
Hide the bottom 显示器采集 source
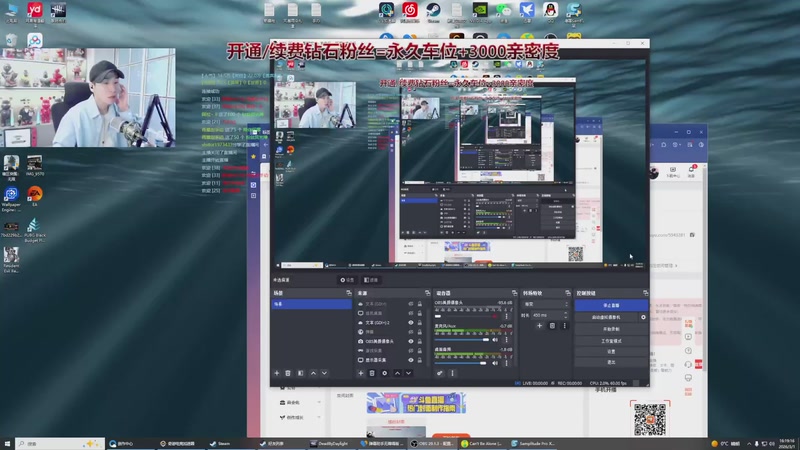tap(411, 360)
